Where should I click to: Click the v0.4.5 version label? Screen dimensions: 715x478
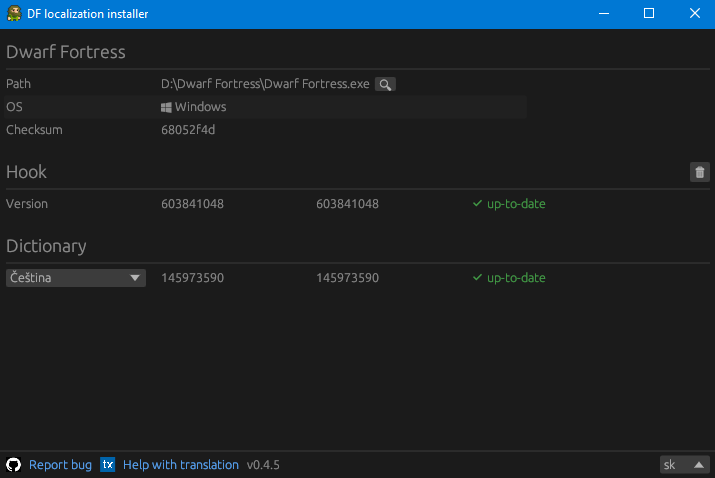263,465
